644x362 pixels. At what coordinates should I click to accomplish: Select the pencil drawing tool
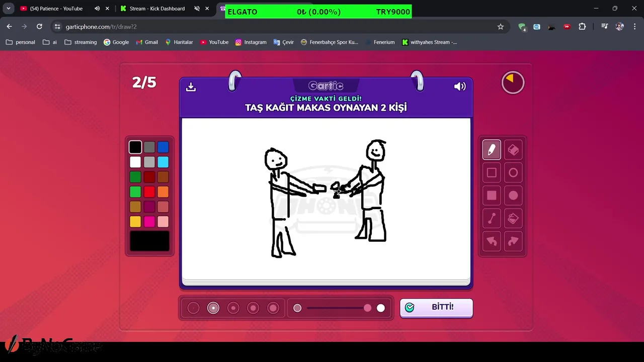492,150
